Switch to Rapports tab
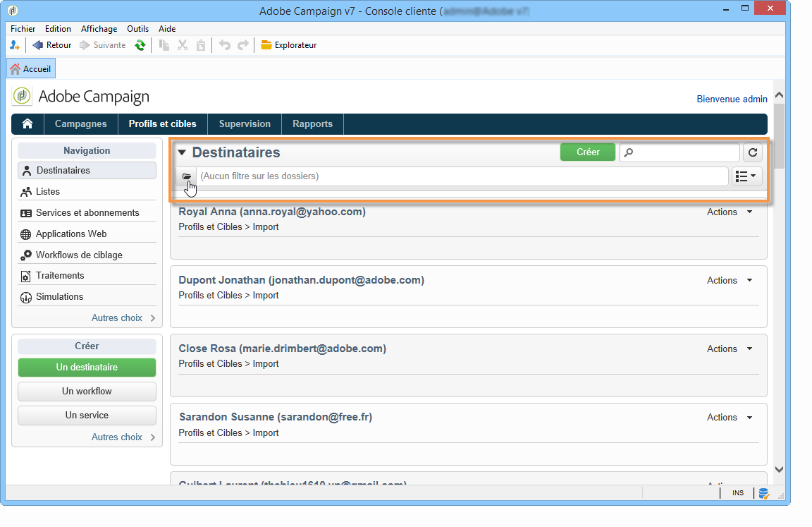The image size is (812, 527). pos(312,124)
